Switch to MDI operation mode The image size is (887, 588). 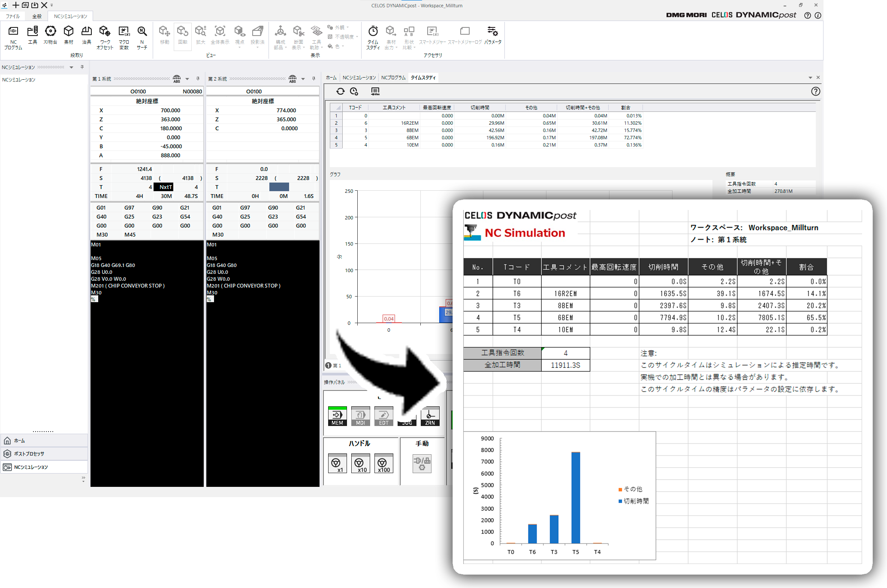(x=360, y=416)
